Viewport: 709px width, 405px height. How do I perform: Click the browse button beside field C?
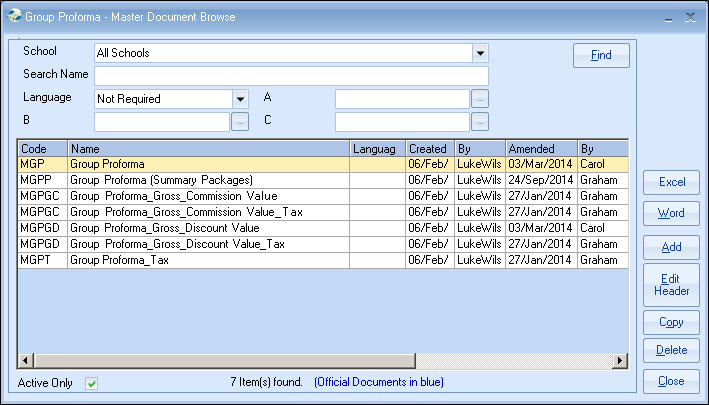[x=480, y=122]
